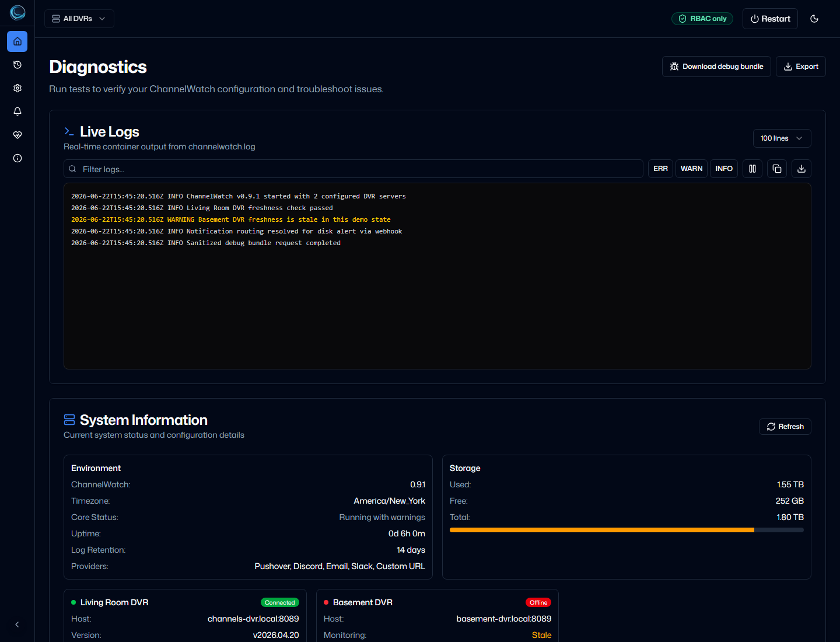840x642 pixels.
Task: Select the Home sidebar icon
Action: (17, 41)
